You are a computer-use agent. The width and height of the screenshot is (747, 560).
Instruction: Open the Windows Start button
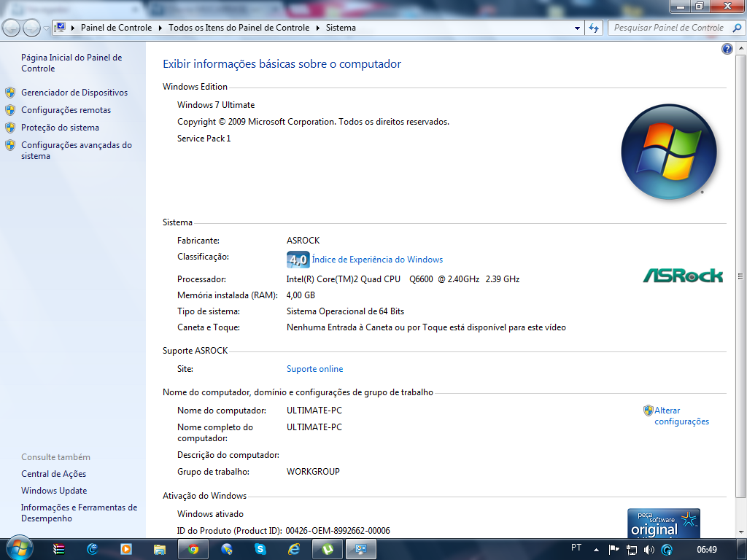pyautogui.click(x=19, y=548)
